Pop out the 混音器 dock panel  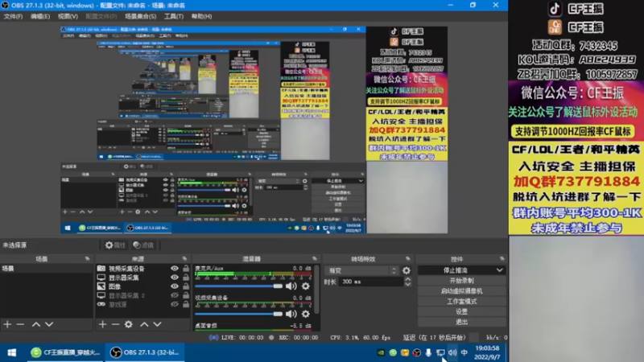coord(315,258)
